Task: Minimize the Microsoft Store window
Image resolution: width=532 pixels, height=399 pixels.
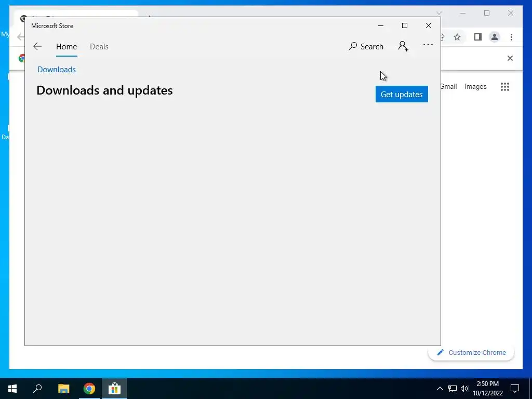Action: (x=381, y=26)
